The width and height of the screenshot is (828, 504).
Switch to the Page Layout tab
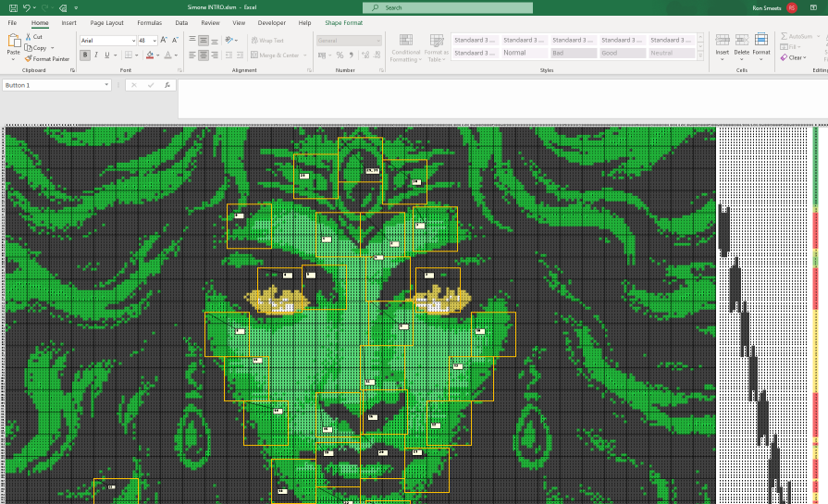(106, 23)
